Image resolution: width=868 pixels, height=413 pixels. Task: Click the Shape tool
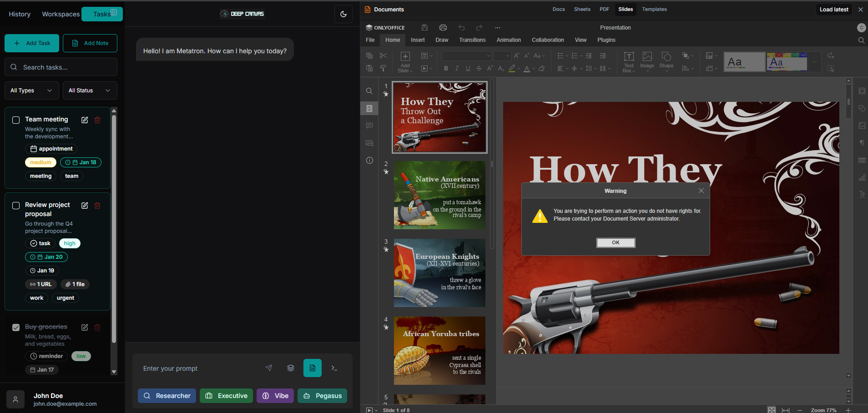pos(666,60)
